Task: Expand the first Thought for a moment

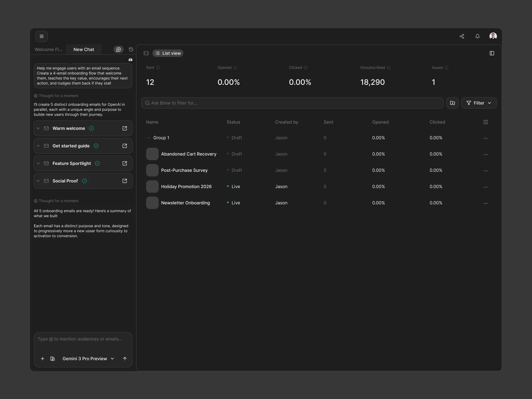Action: click(x=56, y=96)
